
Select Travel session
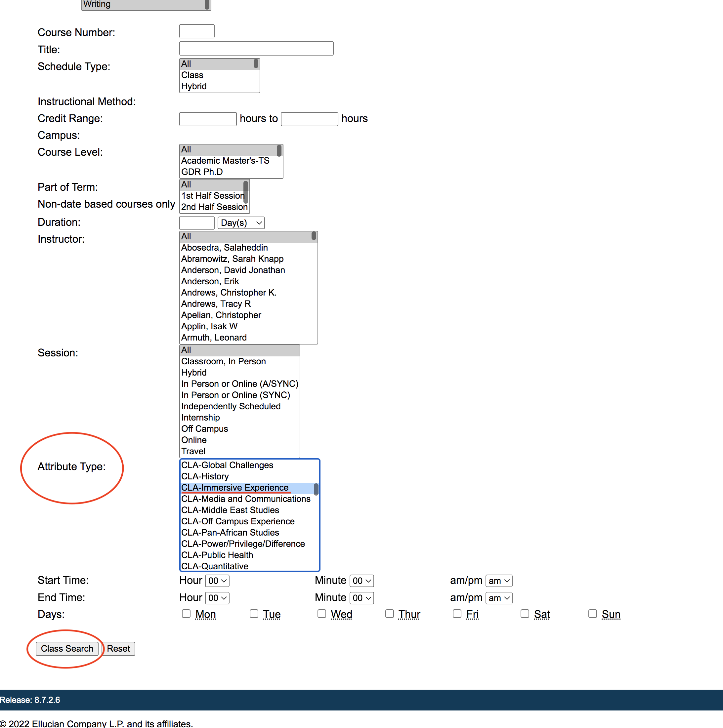[x=240, y=451]
